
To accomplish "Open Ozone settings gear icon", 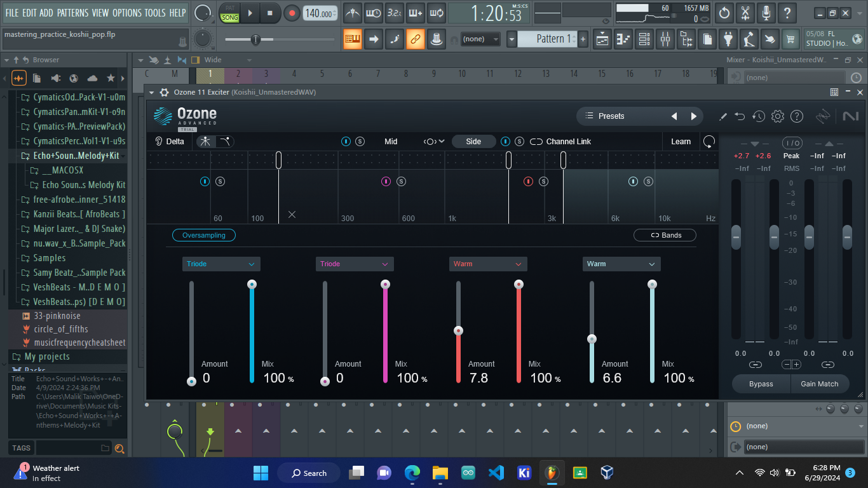I will (x=778, y=116).
